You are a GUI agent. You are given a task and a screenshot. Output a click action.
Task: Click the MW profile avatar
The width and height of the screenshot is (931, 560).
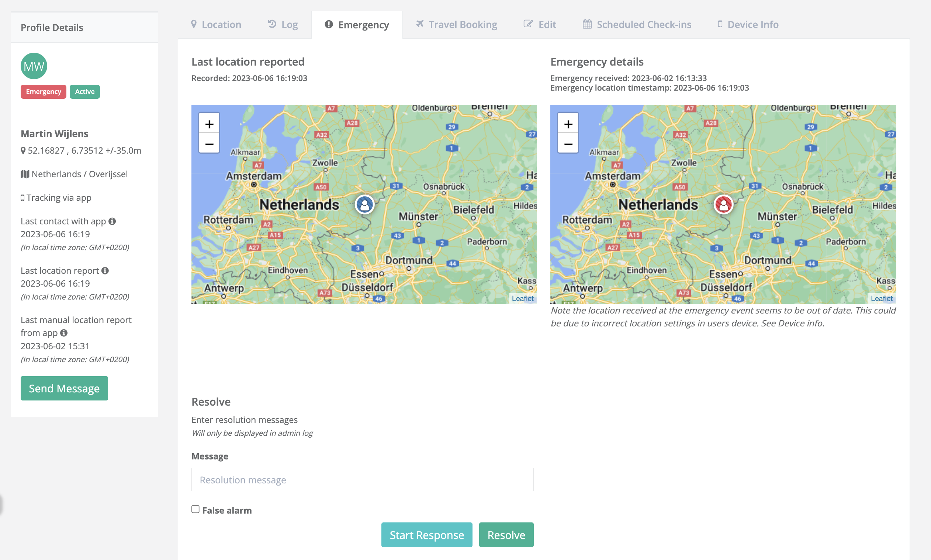tap(34, 66)
